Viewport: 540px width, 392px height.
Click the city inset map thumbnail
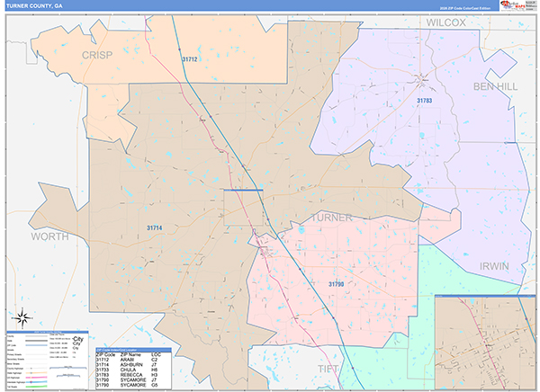click(x=485, y=342)
